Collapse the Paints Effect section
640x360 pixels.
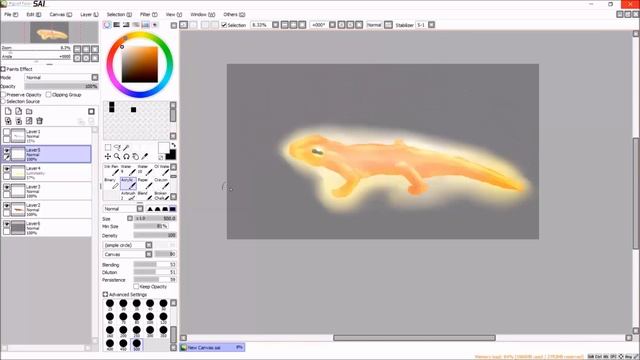click(3, 69)
